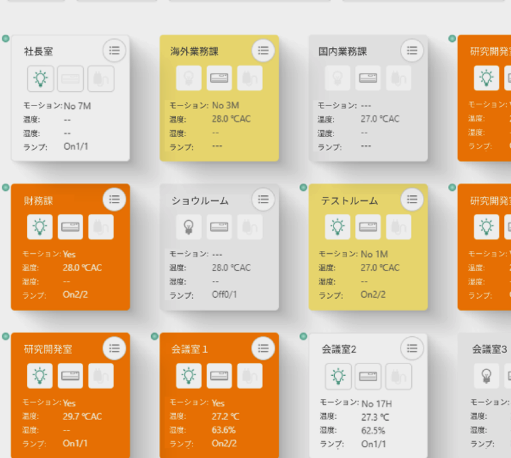Open the list menu on the 会議室1 card
This screenshot has height=458, width=511.
[x=263, y=348]
